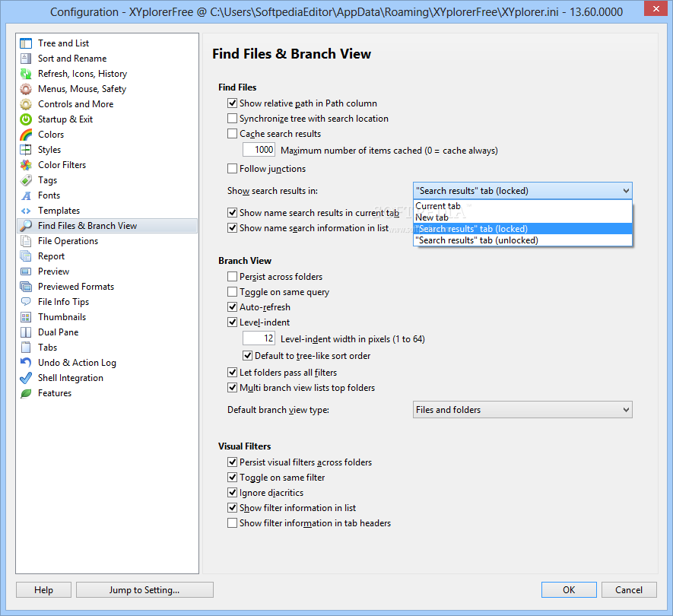Enable Toggle on same query
Viewport: 673px width, 616px height.
[232, 292]
